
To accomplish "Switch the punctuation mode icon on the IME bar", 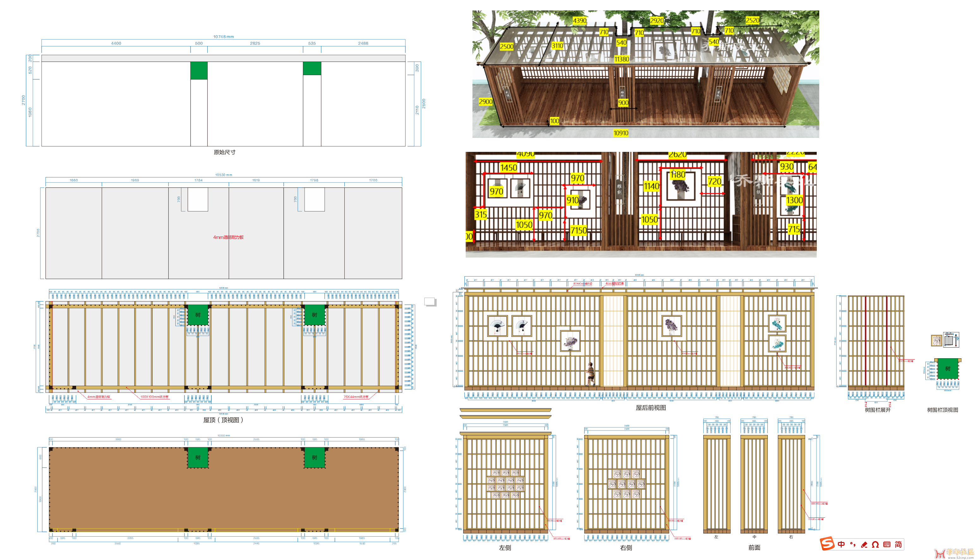I will [853, 545].
